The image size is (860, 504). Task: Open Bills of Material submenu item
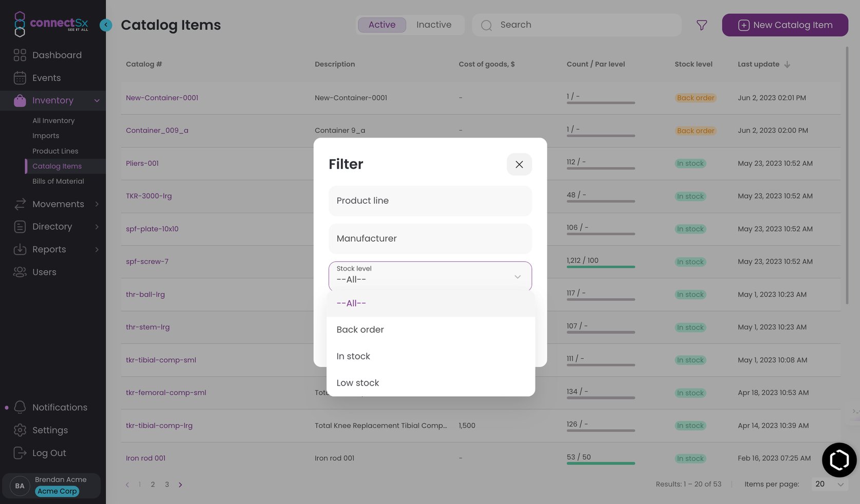point(58,181)
